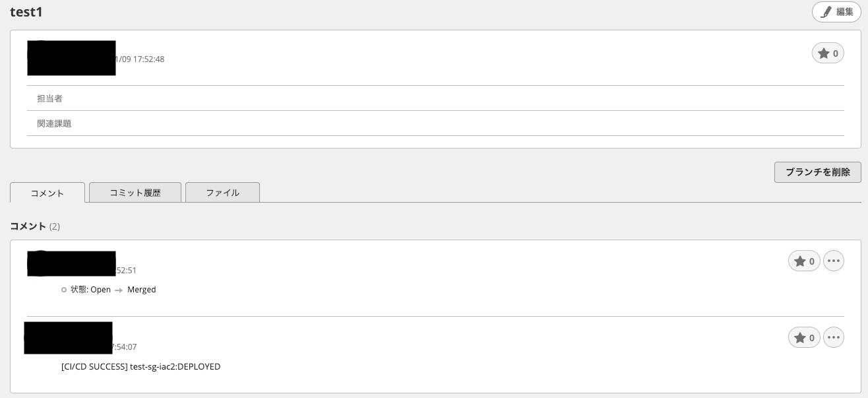
Task: Click the Merged status label
Action: (x=142, y=290)
